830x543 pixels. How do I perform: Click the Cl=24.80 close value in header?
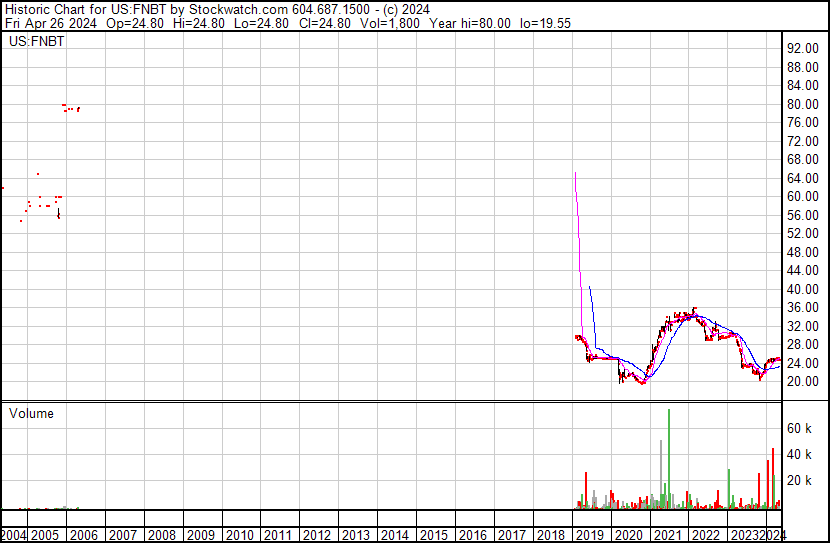point(324,23)
